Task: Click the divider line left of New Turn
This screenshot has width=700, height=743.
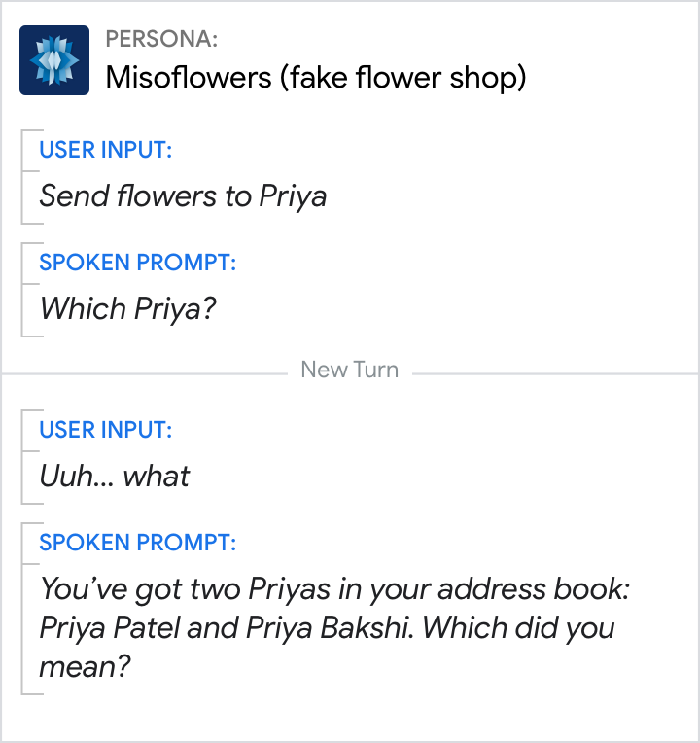Action: coord(146,372)
